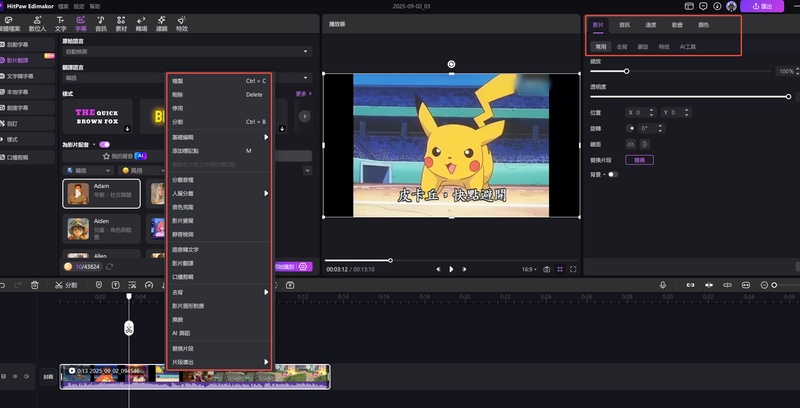Open the 媒體檔案 media panel in top toolbar
Screen dimensions: 800x408
[9, 24]
